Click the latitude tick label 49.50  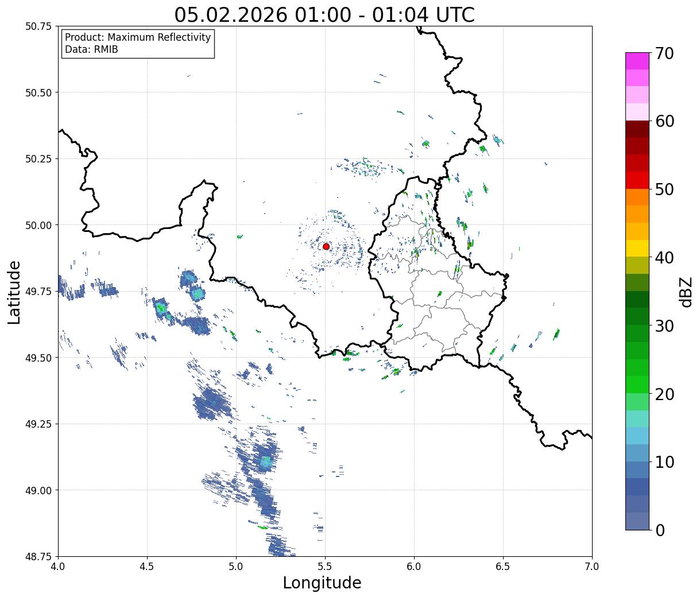[x=38, y=358]
